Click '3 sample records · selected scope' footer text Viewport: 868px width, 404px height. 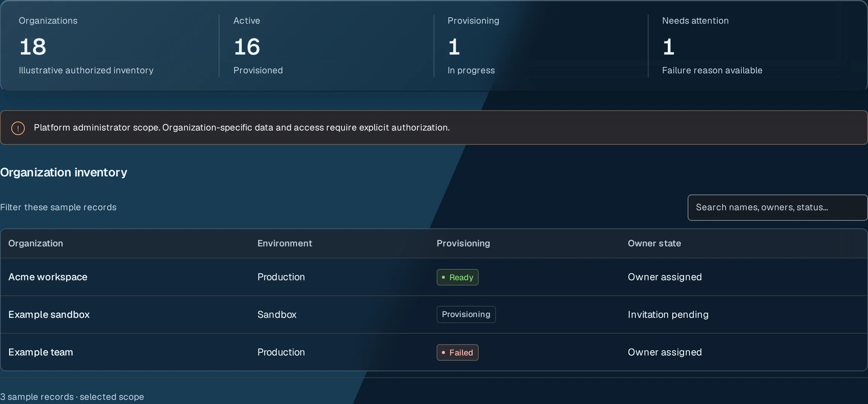point(72,397)
